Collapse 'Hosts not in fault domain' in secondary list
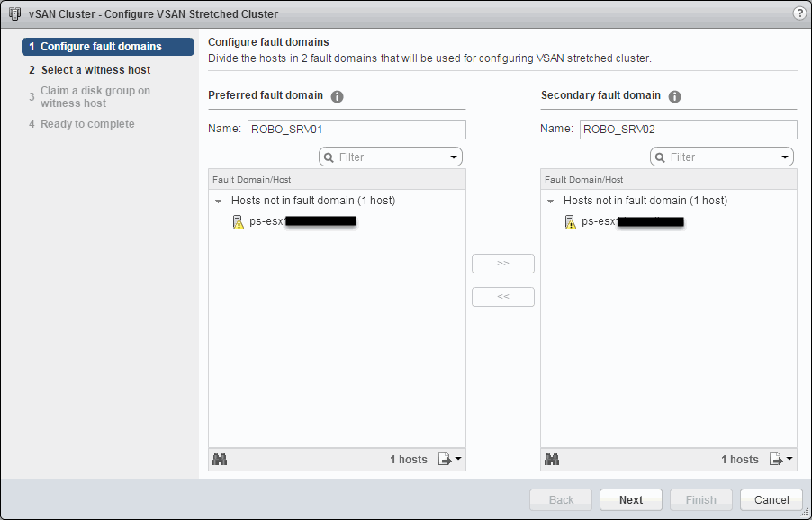This screenshot has height=520, width=812. coord(551,201)
